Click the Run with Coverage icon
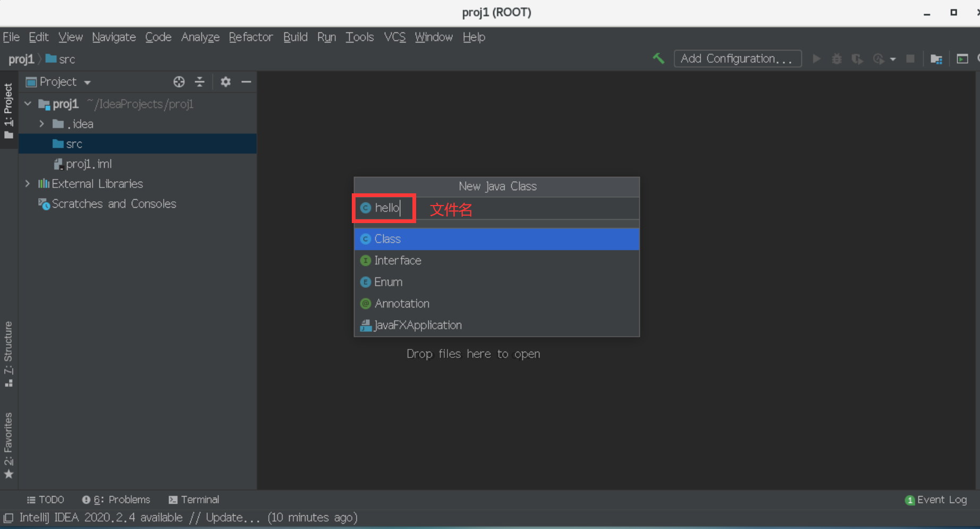This screenshot has height=529, width=980. coord(857,58)
